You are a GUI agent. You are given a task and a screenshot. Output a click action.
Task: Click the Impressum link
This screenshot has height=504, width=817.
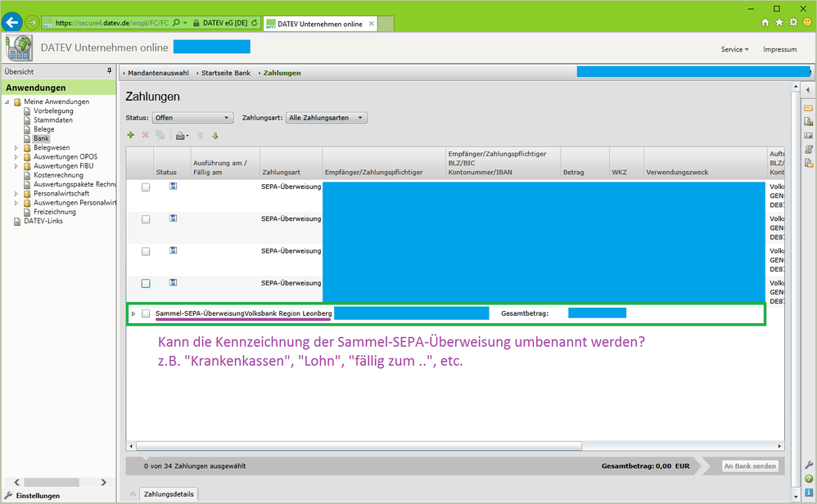779,49
